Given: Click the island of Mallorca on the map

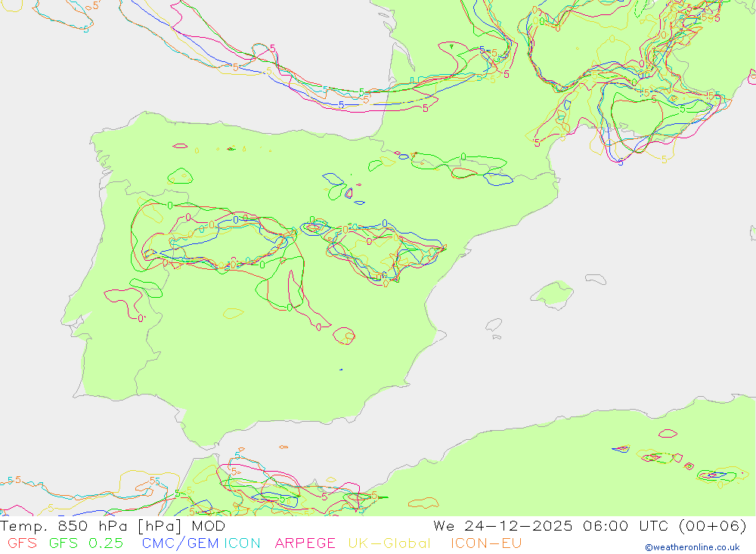Looking at the screenshot, I should click(x=553, y=294).
